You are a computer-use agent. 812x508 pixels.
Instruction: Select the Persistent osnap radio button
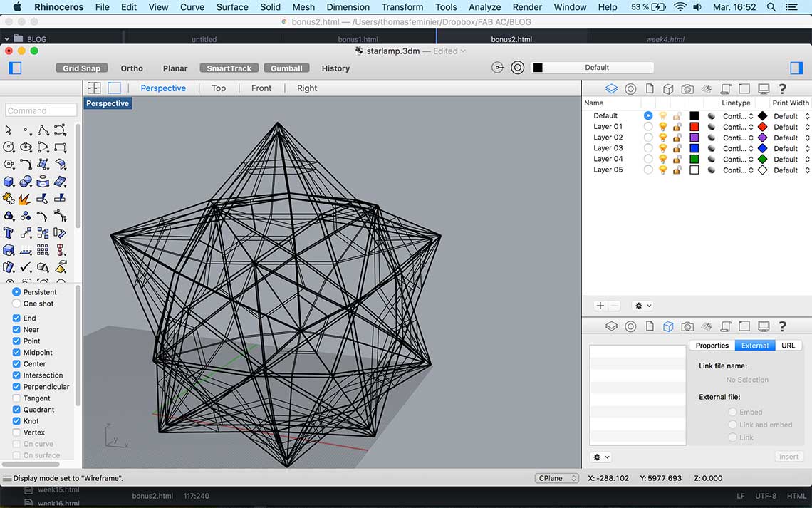[x=16, y=292]
